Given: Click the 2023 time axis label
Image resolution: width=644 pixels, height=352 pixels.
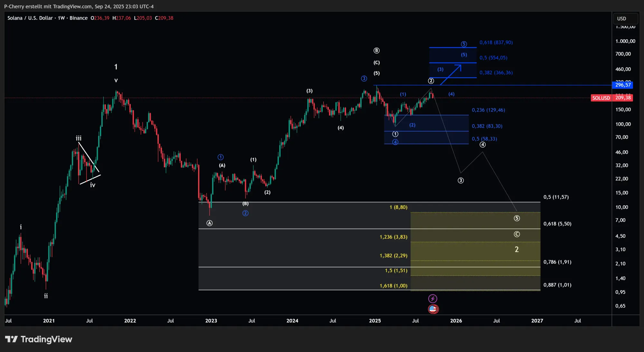Looking at the screenshot, I should 211,321.
